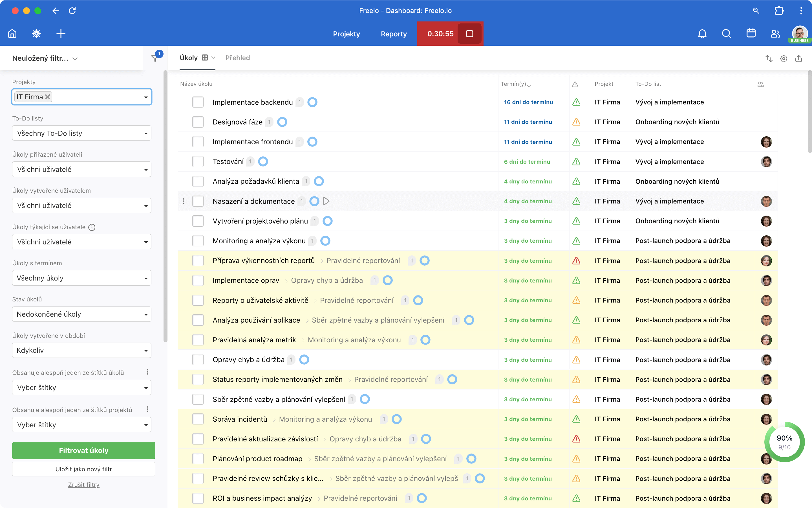Open the Business profile avatar

800,34
